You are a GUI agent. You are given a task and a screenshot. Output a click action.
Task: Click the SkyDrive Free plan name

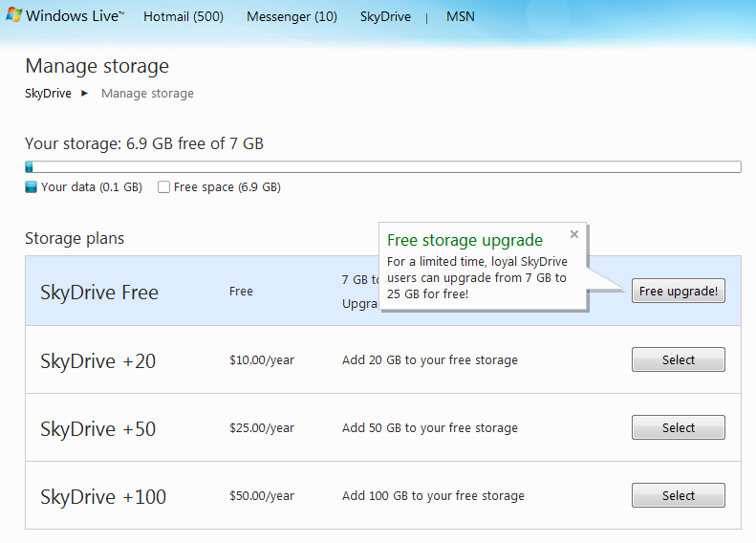coord(99,293)
